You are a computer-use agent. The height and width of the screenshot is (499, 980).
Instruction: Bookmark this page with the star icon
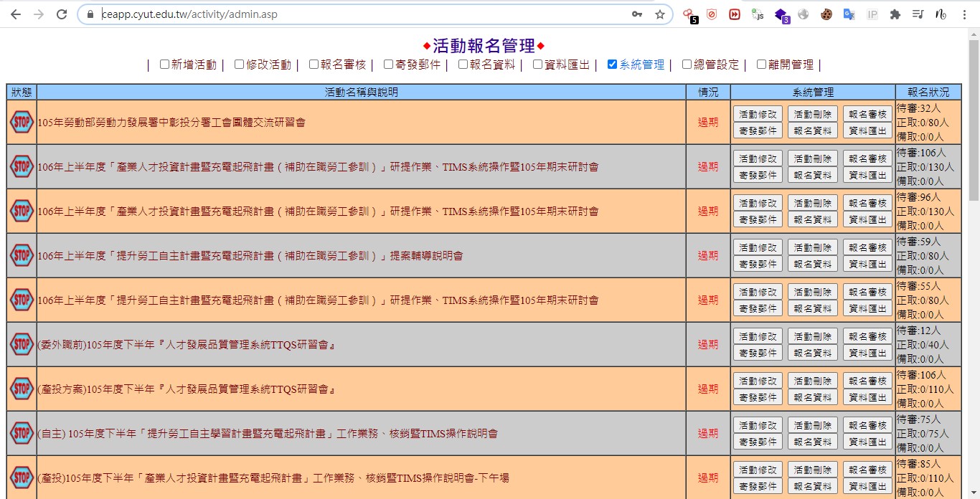click(x=660, y=14)
